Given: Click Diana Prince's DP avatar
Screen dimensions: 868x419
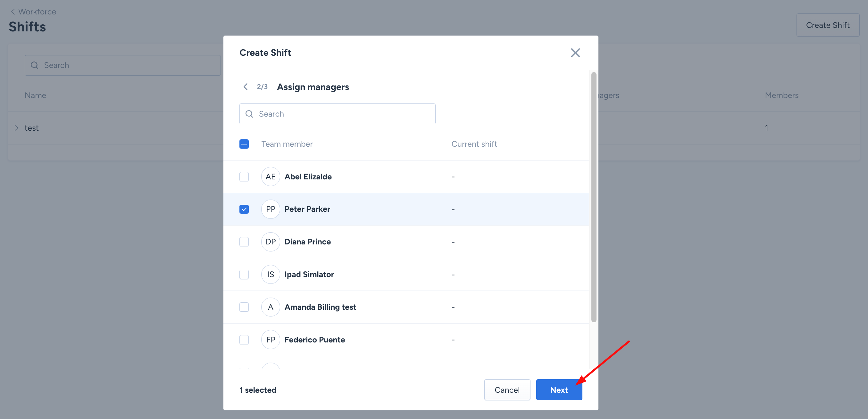Looking at the screenshot, I should pyautogui.click(x=271, y=242).
